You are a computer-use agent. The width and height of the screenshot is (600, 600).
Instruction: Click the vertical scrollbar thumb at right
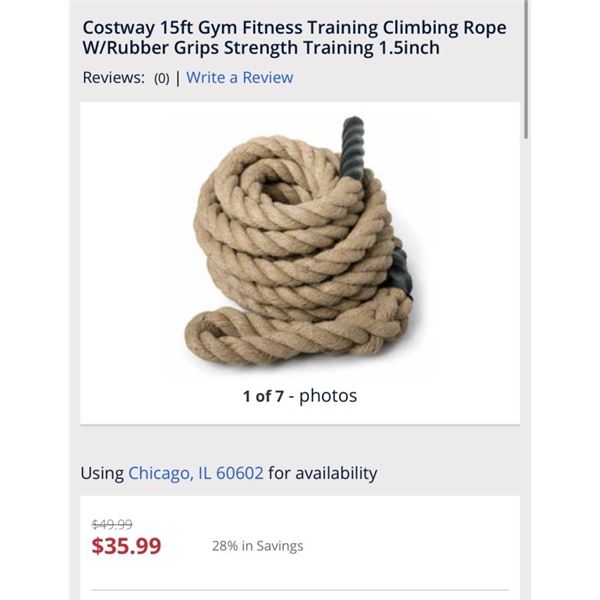[x=527, y=69]
